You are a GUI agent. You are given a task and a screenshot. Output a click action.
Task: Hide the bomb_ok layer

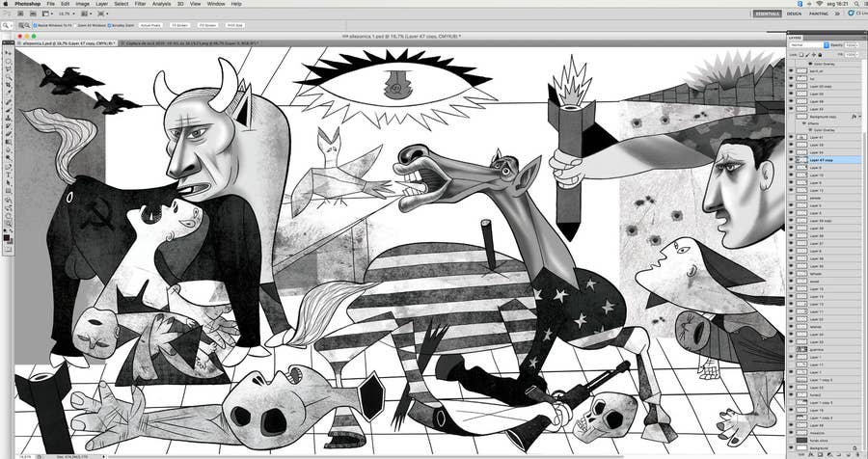tap(791, 70)
